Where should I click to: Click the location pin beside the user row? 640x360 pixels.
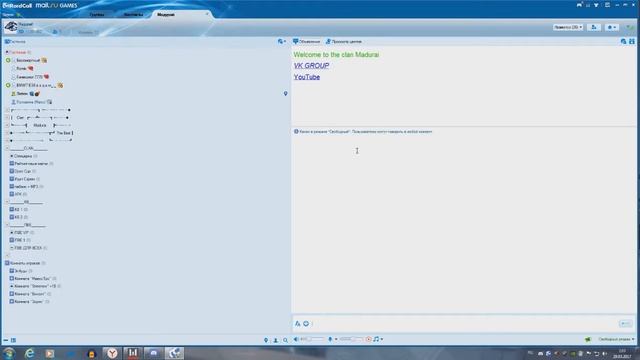pyautogui.click(x=285, y=94)
